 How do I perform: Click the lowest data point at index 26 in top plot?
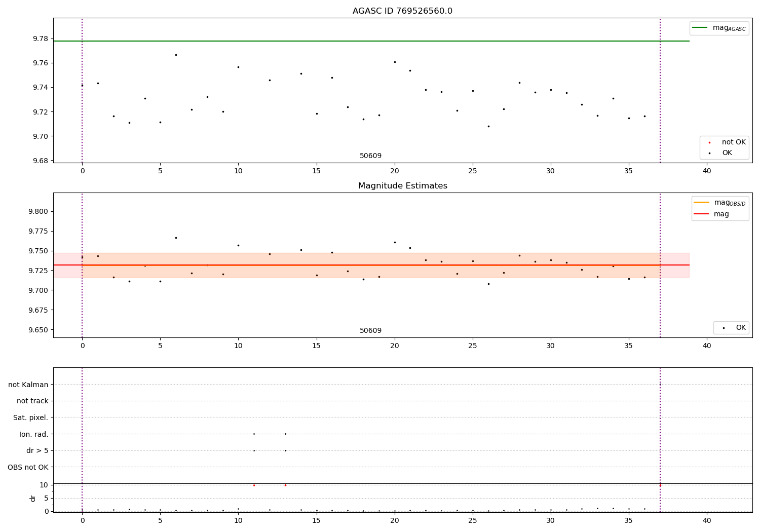488,126
